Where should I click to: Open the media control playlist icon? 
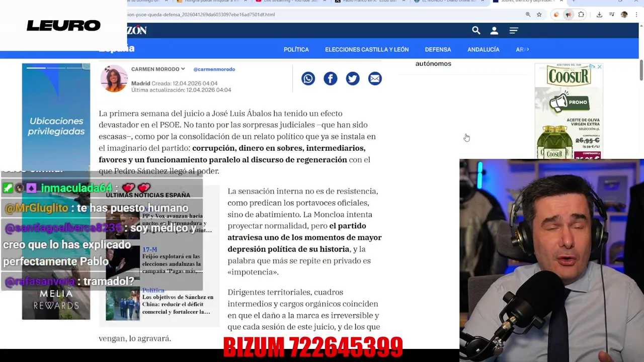coord(611,15)
